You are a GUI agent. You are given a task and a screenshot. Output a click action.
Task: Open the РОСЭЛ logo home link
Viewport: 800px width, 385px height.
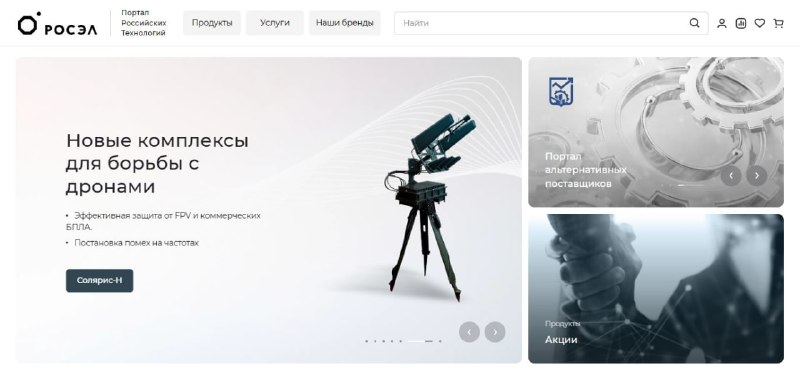(57, 24)
